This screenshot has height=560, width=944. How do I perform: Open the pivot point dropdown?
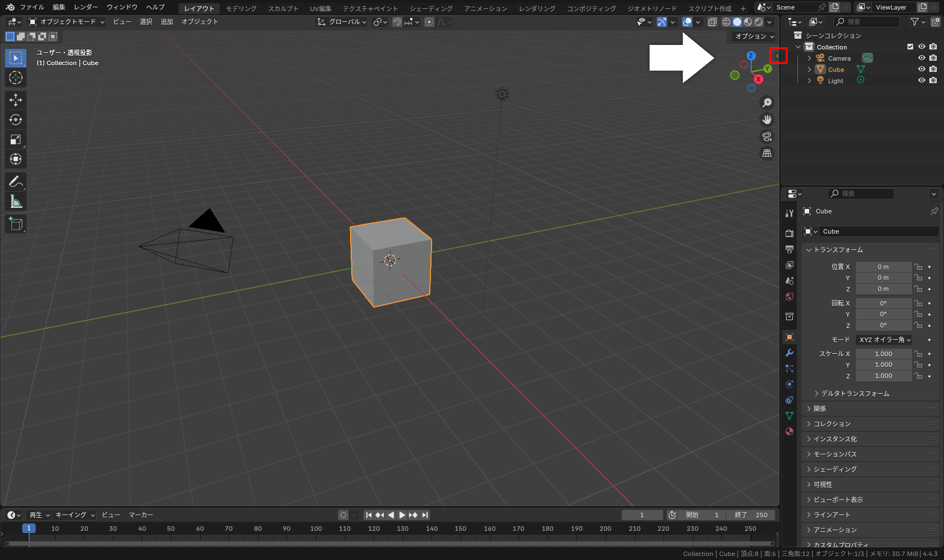pyautogui.click(x=380, y=22)
